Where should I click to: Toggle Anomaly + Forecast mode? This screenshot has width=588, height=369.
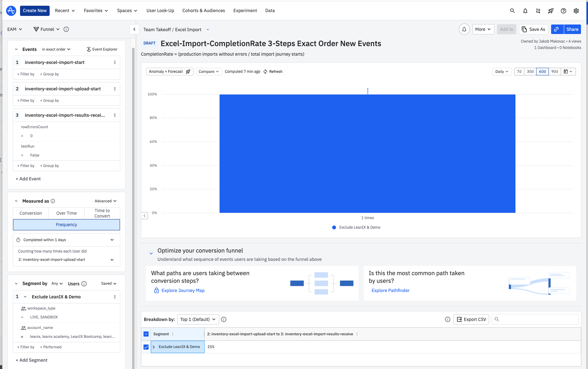(170, 72)
